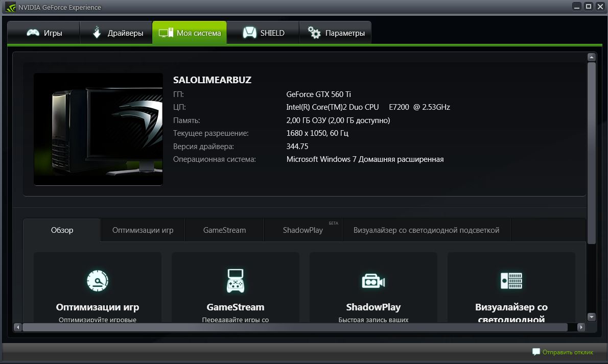Image resolution: width=608 pixels, height=364 pixels.
Task: Click the 1680 x 1050, 60 Гц value
Action: (x=317, y=133)
